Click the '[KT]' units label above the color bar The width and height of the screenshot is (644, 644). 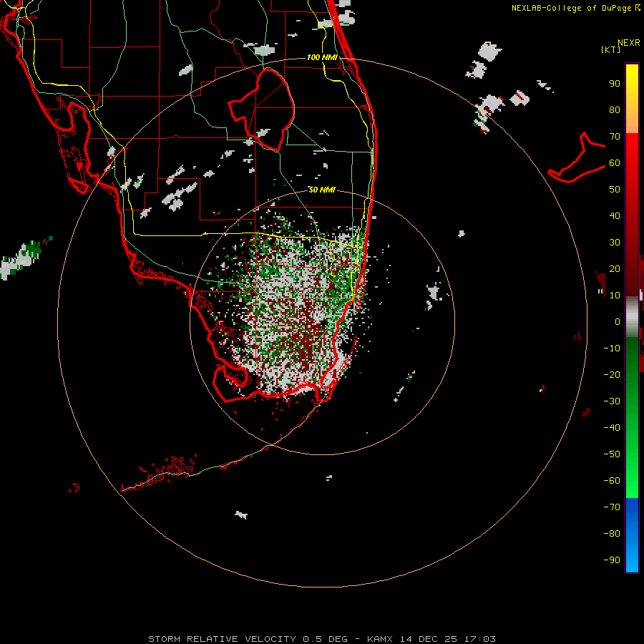click(x=611, y=49)
